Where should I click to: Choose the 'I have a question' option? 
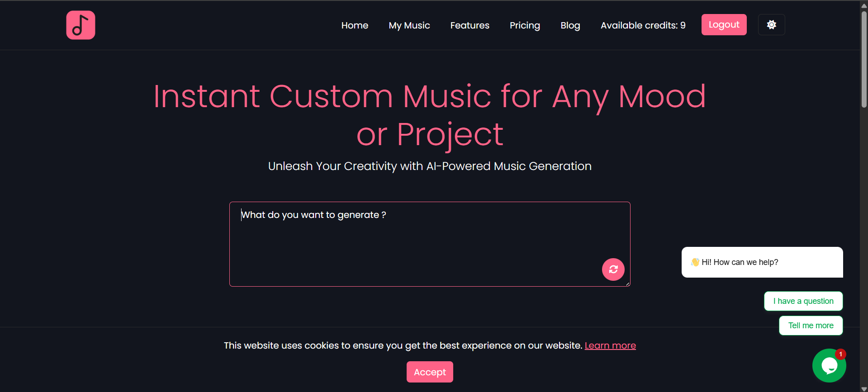point(803,301)
